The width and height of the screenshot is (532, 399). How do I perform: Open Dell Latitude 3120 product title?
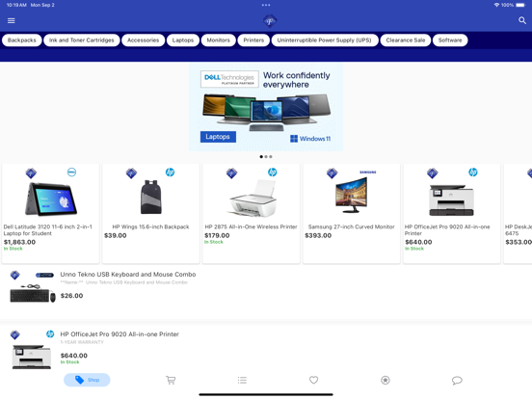48,230
